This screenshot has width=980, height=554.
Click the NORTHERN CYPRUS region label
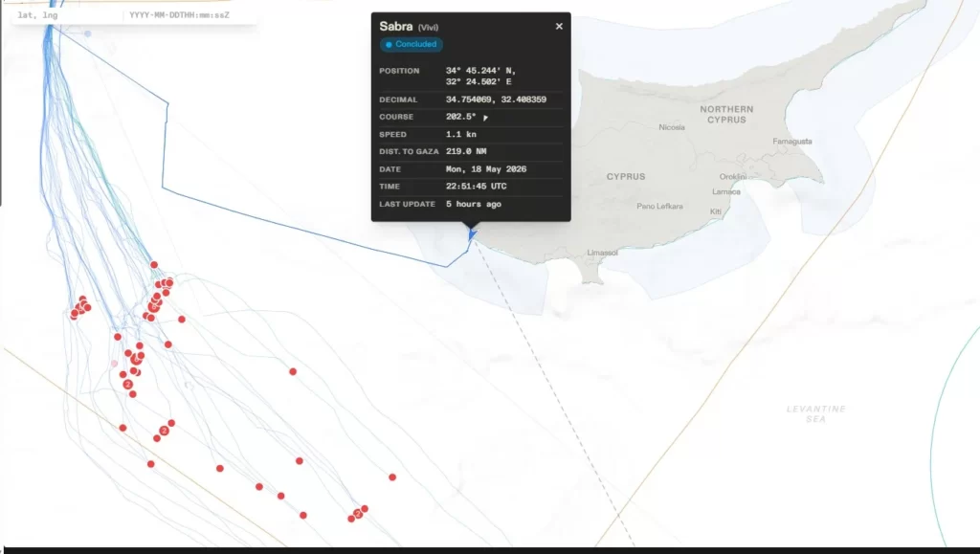pyautogui.click(x=726, y=114)
